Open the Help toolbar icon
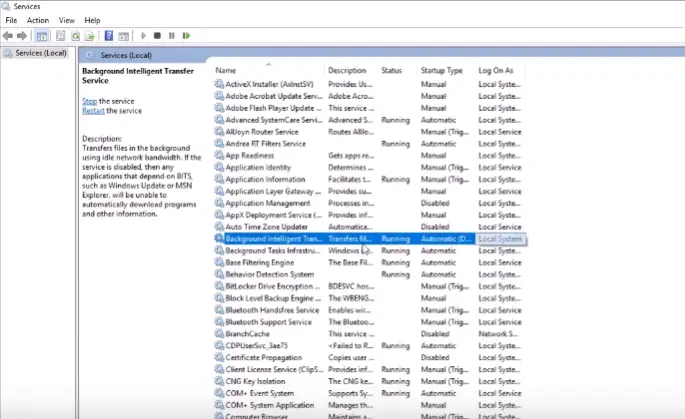This screenshot has width=685, height=419. pyautogui.click(x=109, y=36)
